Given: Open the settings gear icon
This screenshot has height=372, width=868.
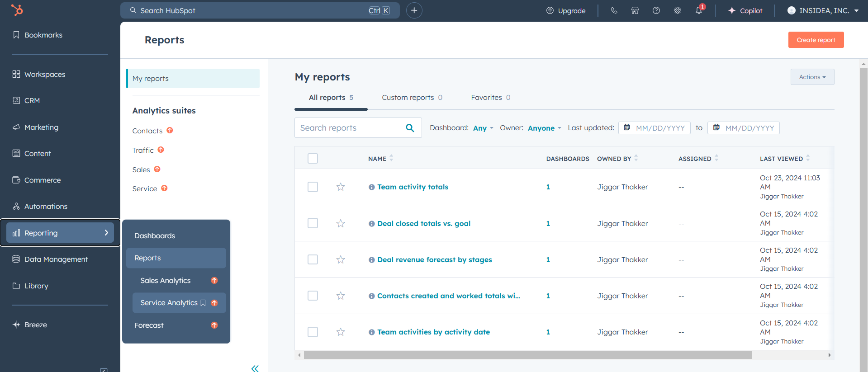Looking at the screenshot, I should [678, 10].
